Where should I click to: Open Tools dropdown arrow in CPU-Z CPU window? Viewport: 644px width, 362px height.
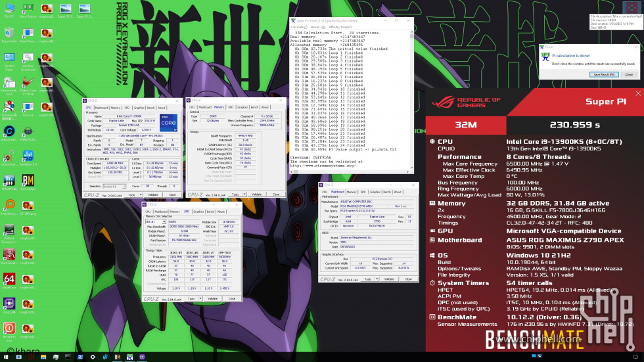pos(141,195)
